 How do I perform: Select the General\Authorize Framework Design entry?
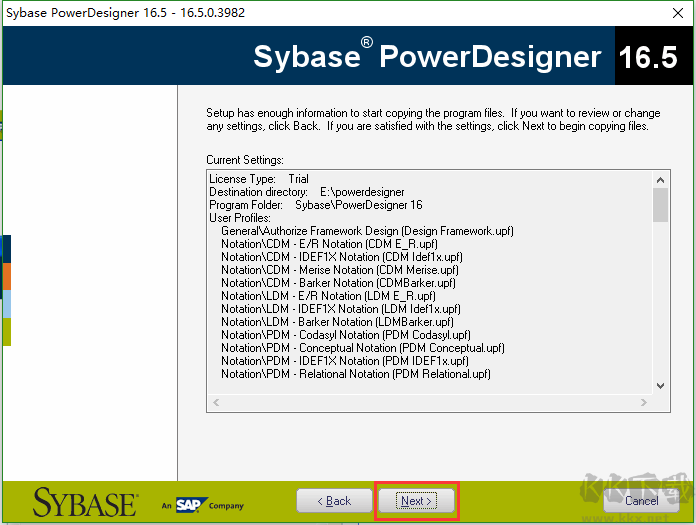pyautogui.click(x=367, y=231)
